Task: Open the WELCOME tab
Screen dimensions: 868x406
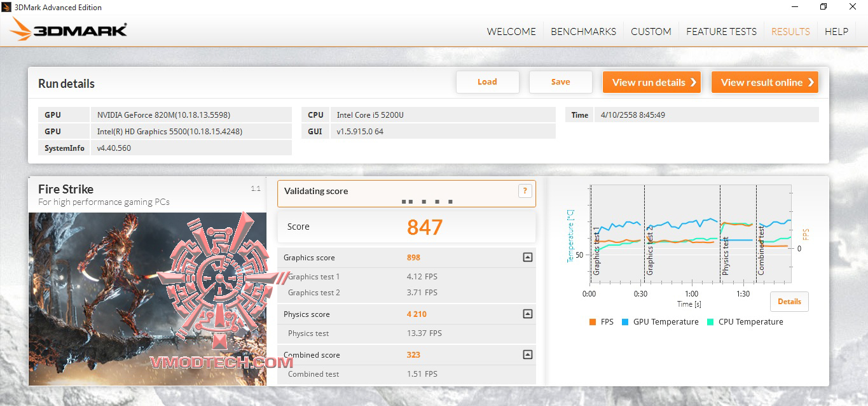Action: [x=511, y=31]
